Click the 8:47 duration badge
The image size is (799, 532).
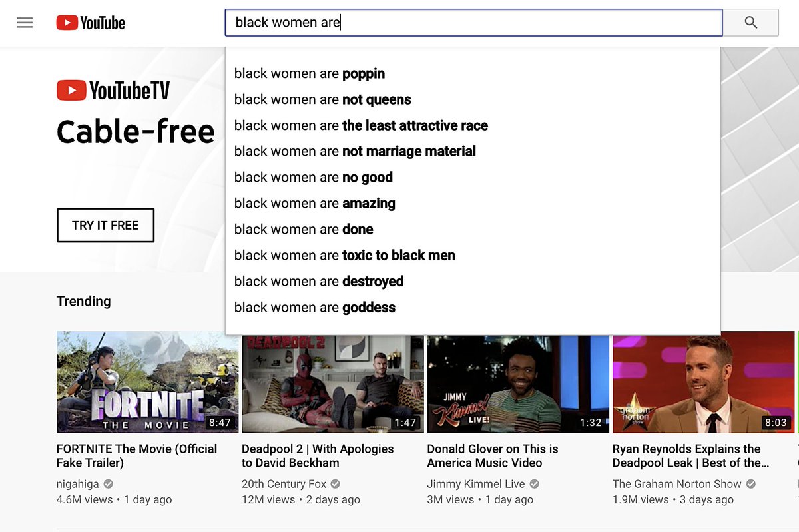[x=220, y=422]
